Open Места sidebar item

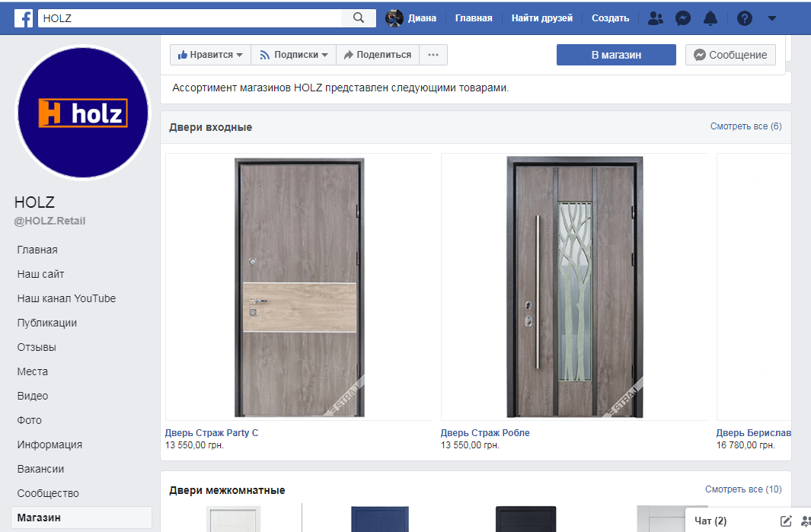pos(33,371)
